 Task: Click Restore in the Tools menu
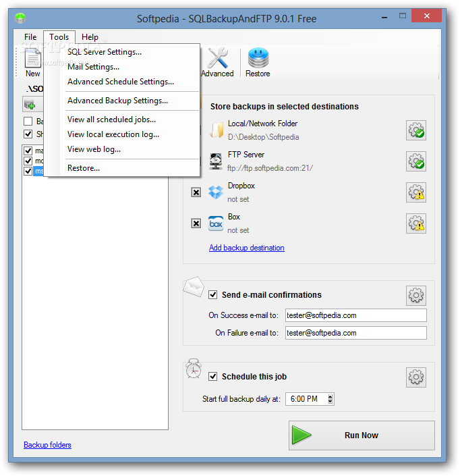(84, 168)
